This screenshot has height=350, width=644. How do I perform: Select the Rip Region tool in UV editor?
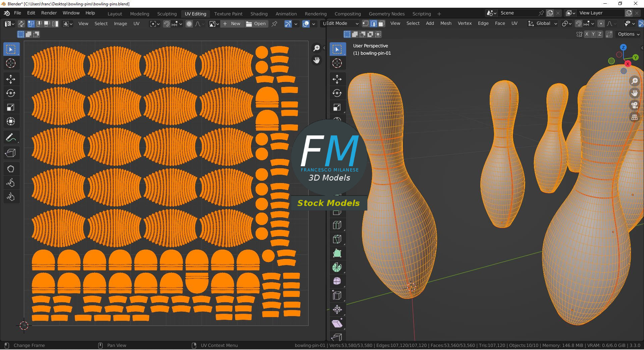(x=11, y=153)
